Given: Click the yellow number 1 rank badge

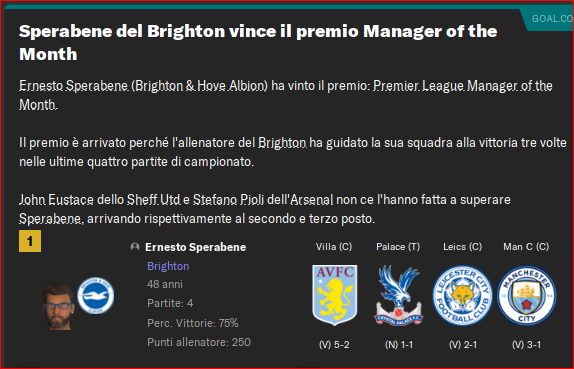Looking at the screenshot, I should (x=30, y=241).
